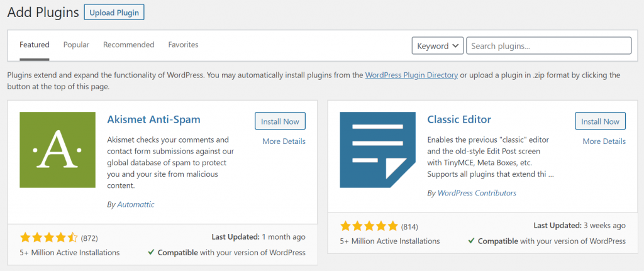Switch to the Featured tab

pyautogui.click(x=35, y=45)
